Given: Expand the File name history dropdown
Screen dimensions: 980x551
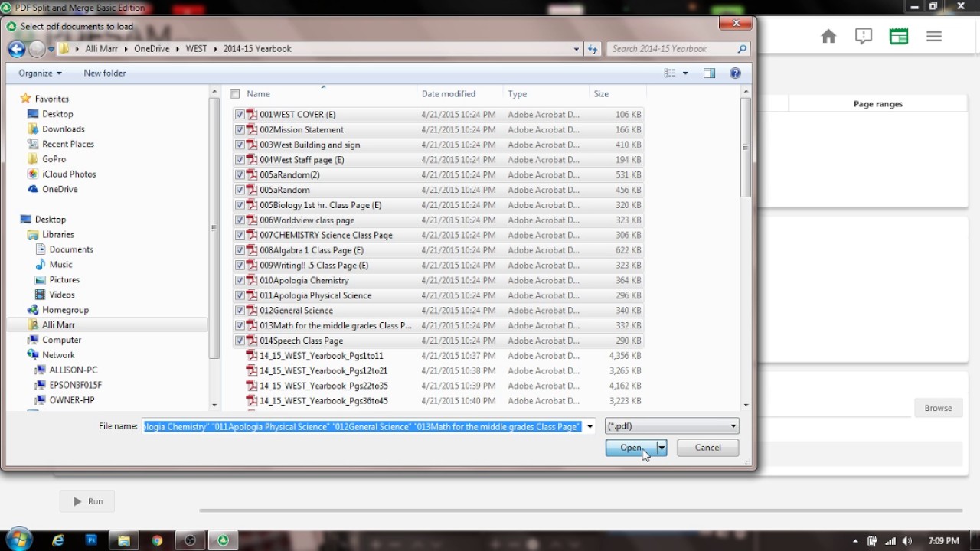Looking at the screenshot, I should coord(590,427).
